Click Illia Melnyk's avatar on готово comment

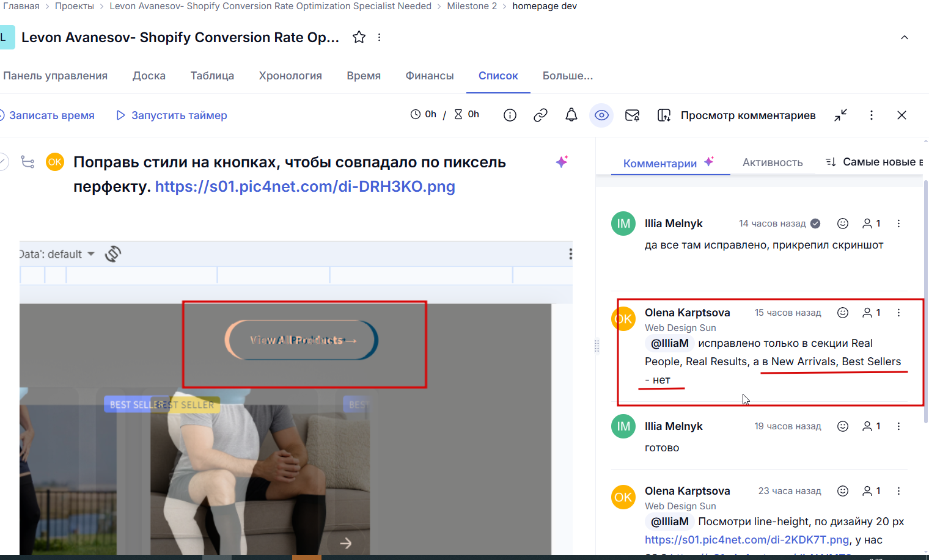point(623,426)
